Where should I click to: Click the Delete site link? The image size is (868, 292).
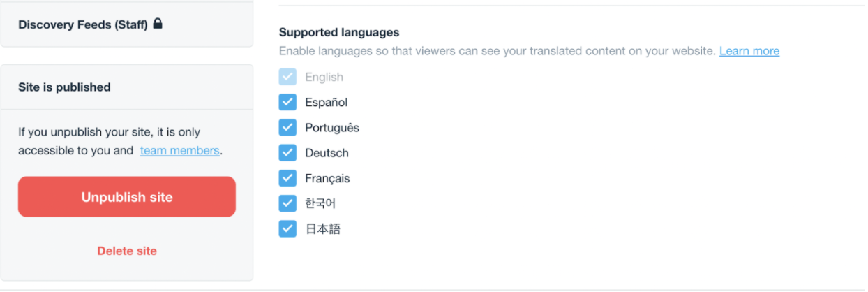click(127, 251)
